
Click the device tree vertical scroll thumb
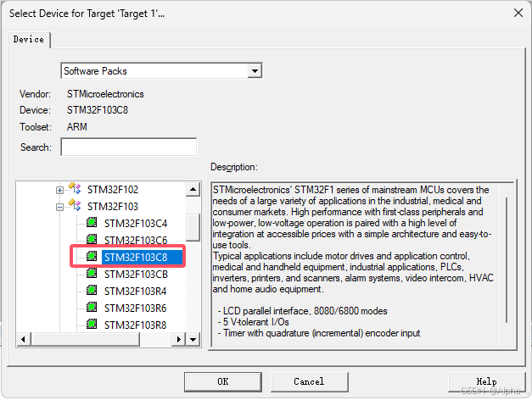193,227
